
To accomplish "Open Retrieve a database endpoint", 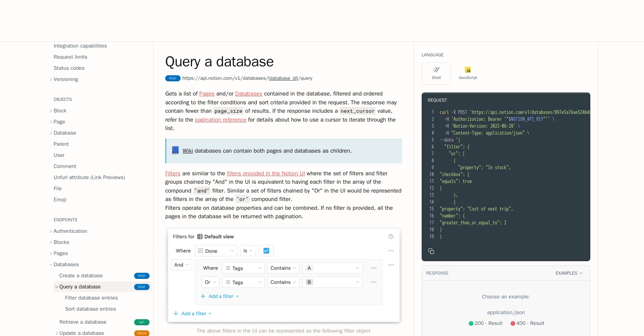I will (x=83, y=322).
